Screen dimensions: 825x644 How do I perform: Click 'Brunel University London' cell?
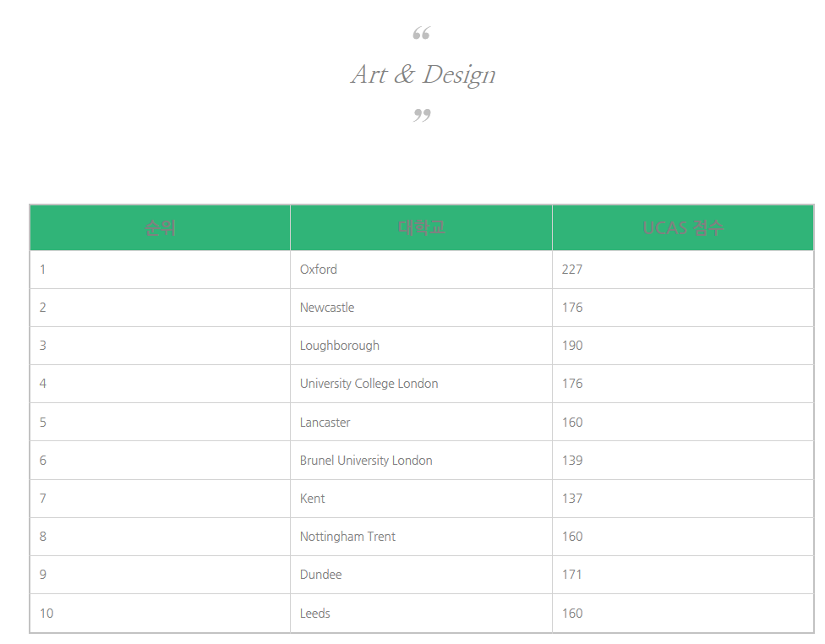click(421, 461)
